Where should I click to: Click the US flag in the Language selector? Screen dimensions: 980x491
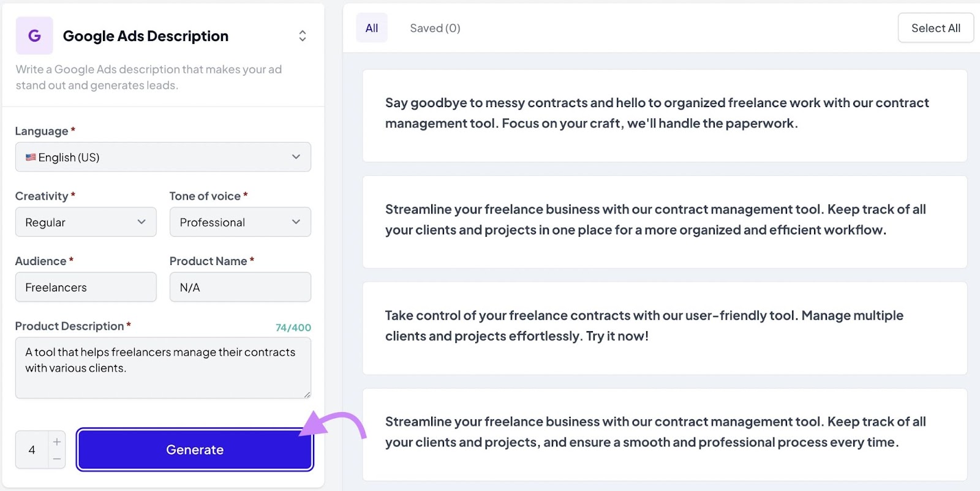click(31, 157)
